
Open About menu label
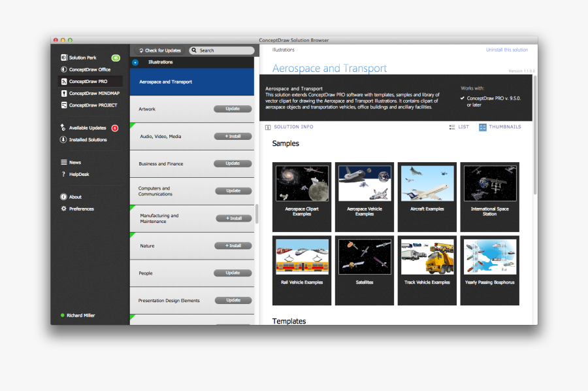[75, 197]
